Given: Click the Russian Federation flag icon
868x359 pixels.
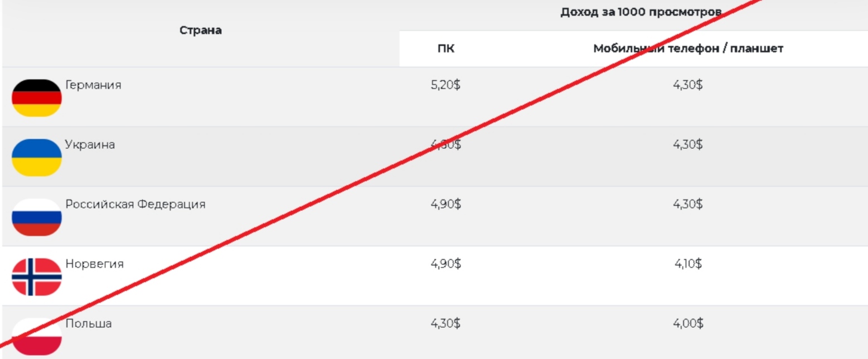Looking at the screenshot, I should coord(37,217).
